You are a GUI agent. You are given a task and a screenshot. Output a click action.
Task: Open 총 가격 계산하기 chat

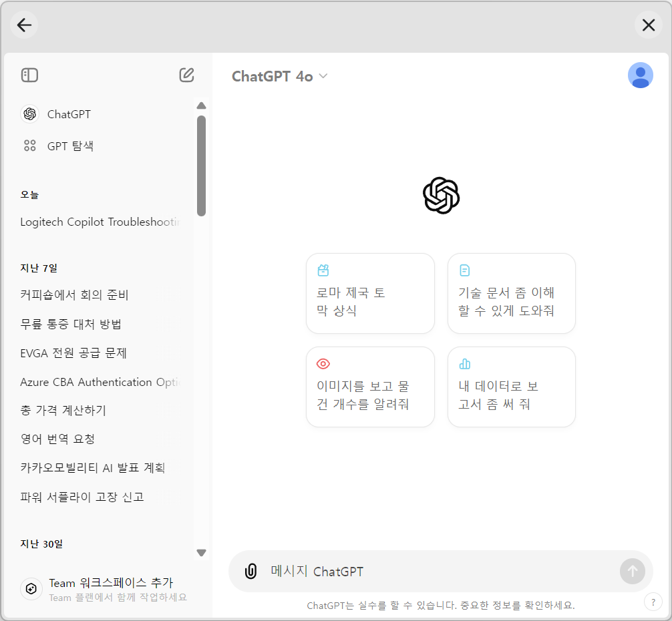(63, 410)
